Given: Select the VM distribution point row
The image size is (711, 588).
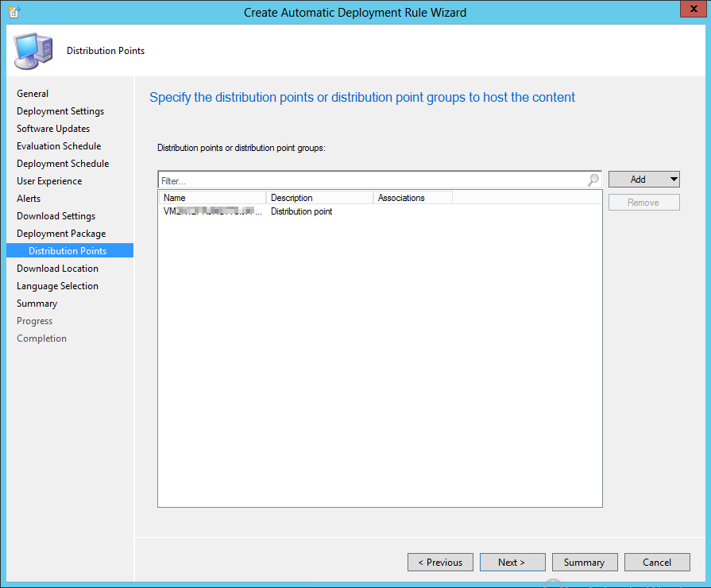Looking at the screenshot, I should pyautogui.click(x=380, y=211).
